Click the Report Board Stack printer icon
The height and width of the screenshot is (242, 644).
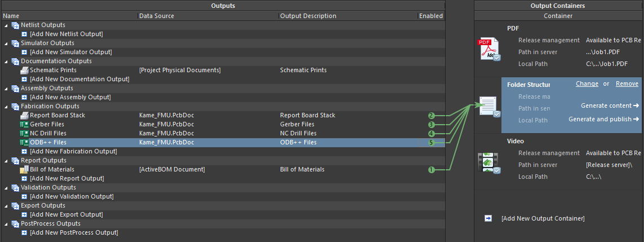coord(24,116)
